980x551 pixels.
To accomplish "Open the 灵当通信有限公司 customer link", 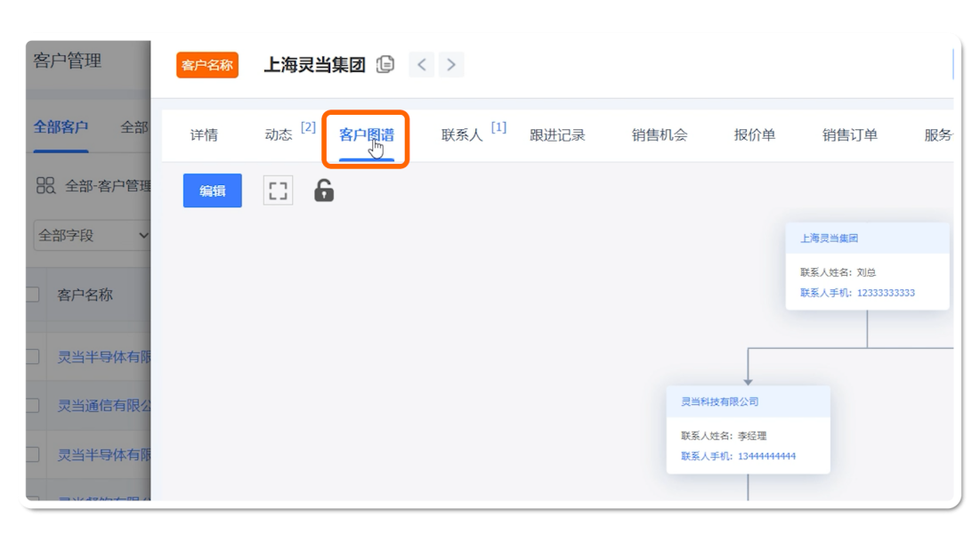I will point(103,406).
